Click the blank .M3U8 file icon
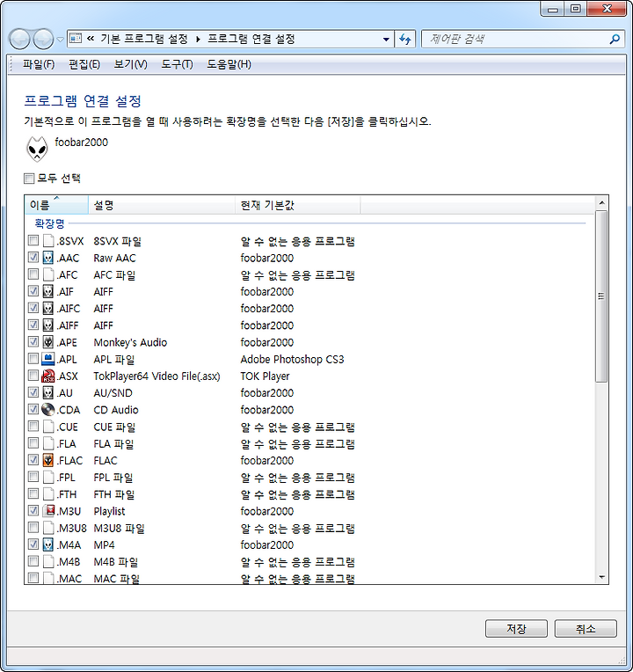The width and height of the screenshot is (633, 672). (x=48, y=528)
